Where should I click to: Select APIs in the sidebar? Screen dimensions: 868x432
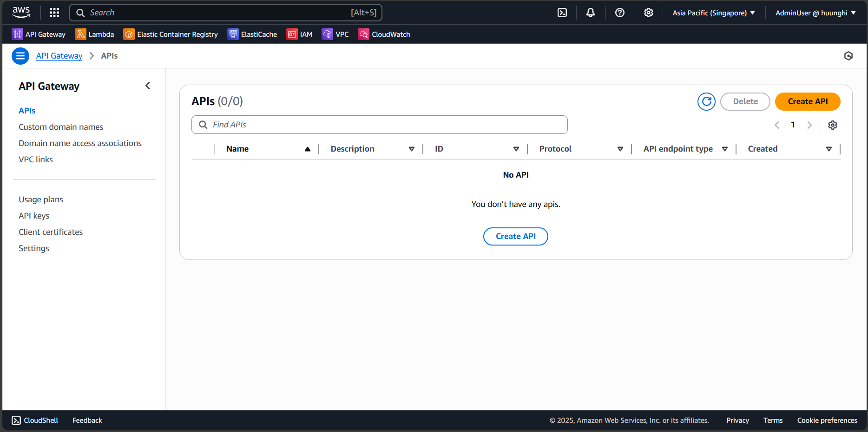click(27, 111)
